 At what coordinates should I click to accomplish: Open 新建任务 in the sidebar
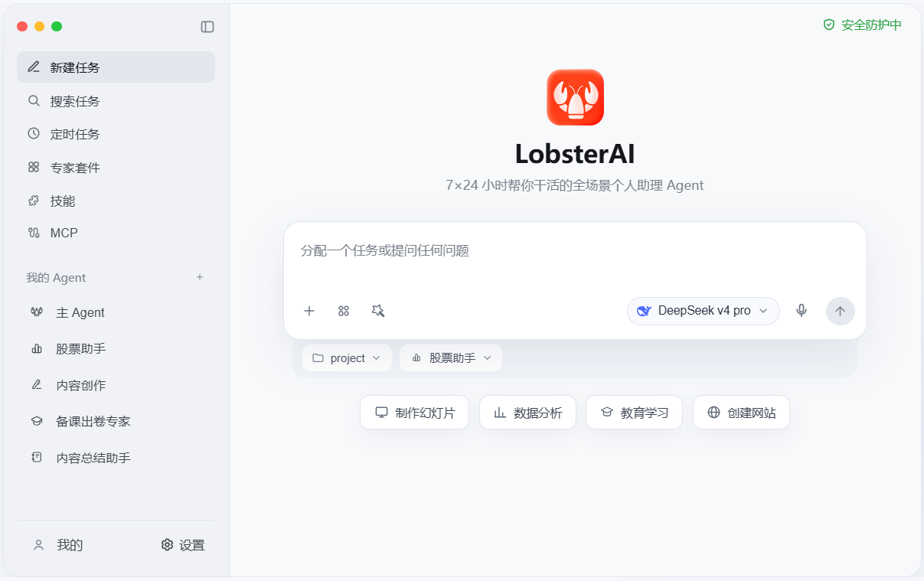[x=116, y=67]
